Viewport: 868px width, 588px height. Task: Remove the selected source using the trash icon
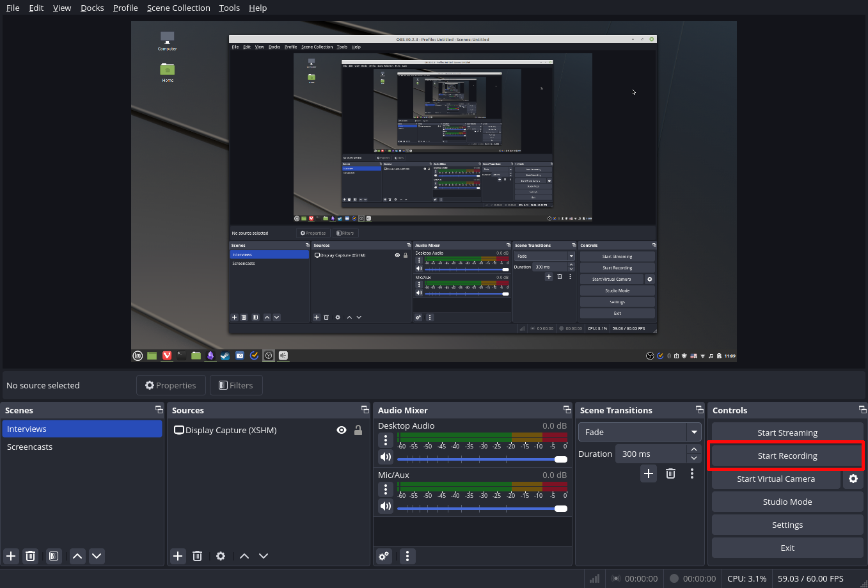(197, 556)
